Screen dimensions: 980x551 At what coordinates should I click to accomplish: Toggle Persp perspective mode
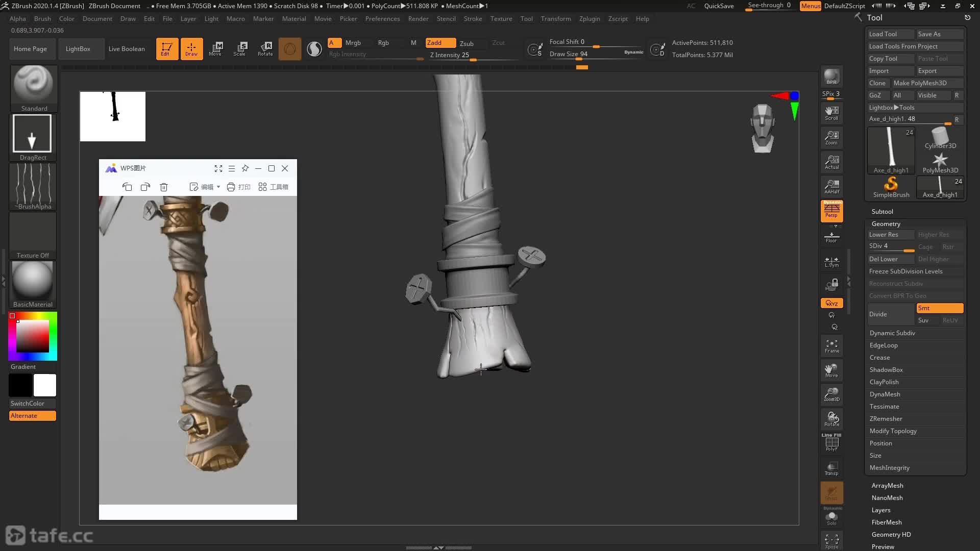pos(831,211)
